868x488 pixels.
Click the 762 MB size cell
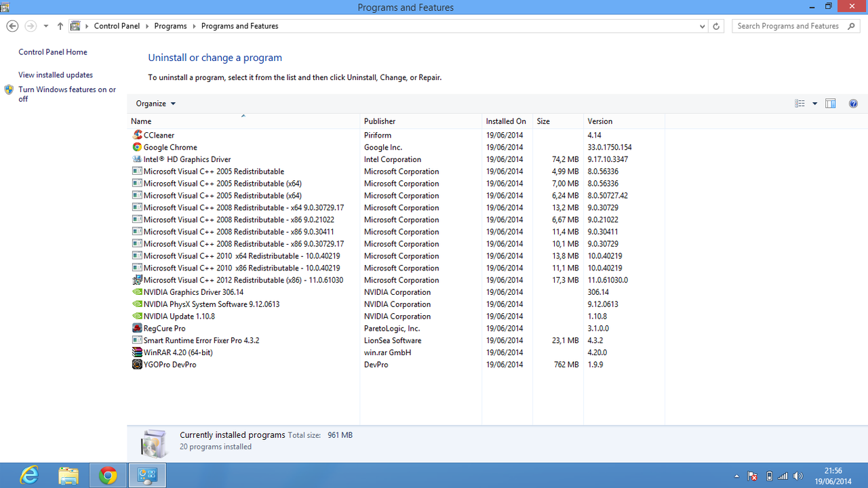pos(566,365)
